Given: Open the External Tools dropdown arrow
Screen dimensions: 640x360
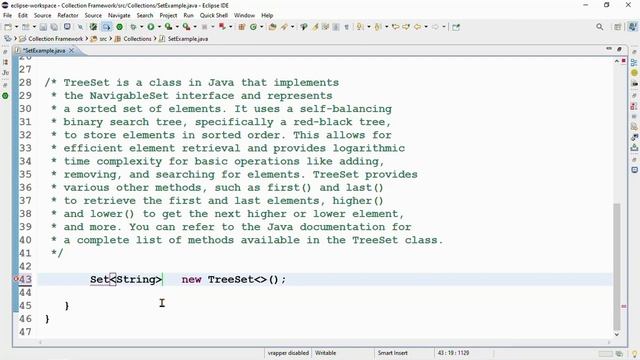Looking at the screenshot, I should (195, 27).
